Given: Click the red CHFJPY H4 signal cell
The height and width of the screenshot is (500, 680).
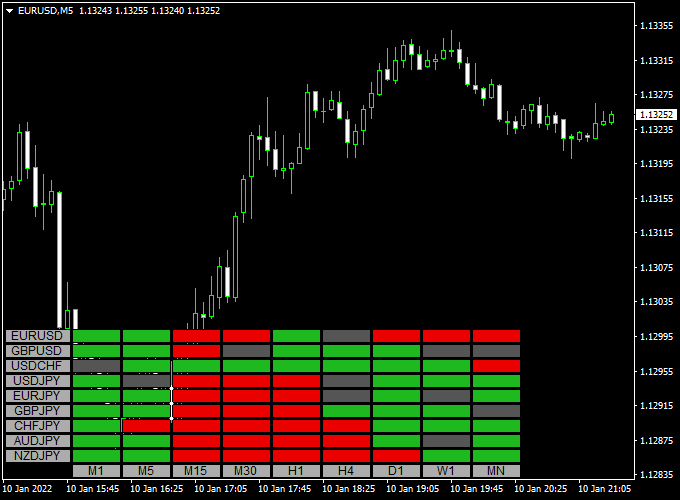Looking at the screenshot, I should pos(347,426).
